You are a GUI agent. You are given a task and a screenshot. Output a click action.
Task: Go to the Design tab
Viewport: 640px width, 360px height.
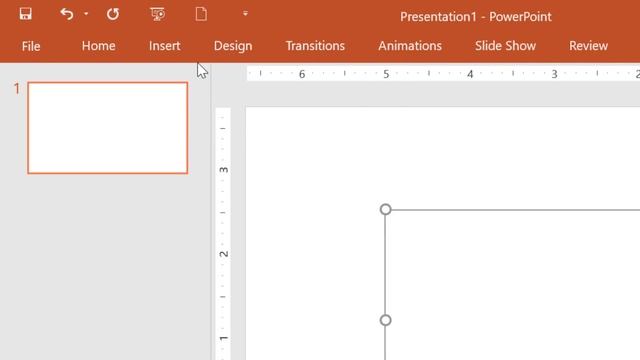pyautogui.click(x=233, y=46)
